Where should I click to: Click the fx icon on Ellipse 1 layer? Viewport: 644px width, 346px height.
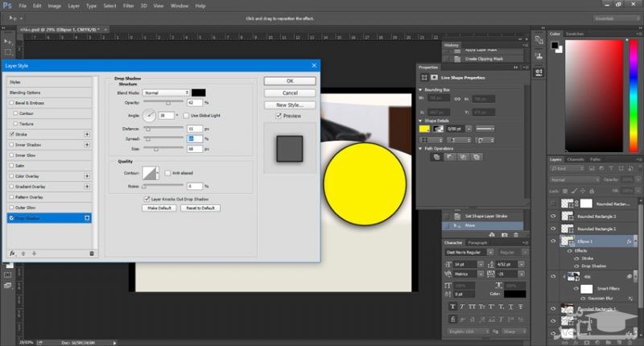[628, 241]
